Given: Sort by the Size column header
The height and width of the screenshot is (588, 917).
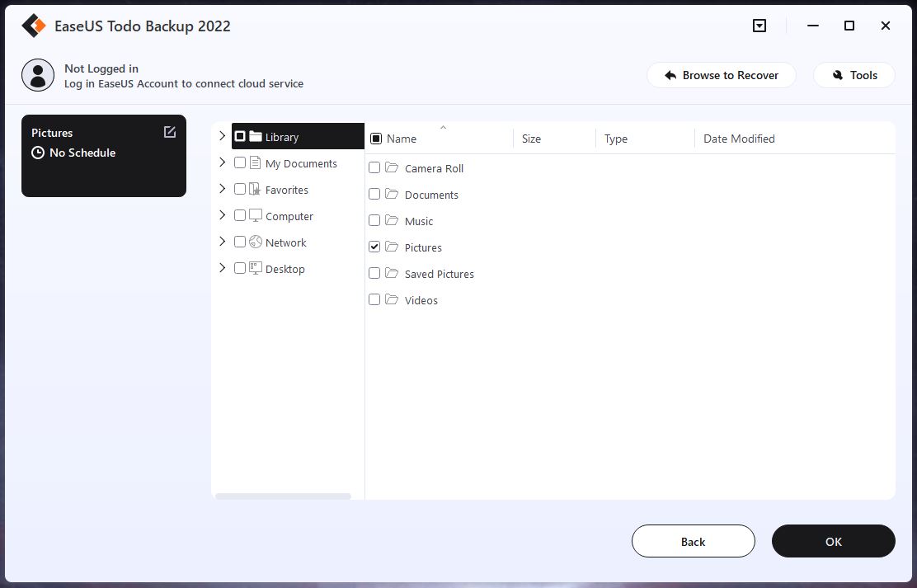Looking at the screenshot, I should tap(531, 139).
